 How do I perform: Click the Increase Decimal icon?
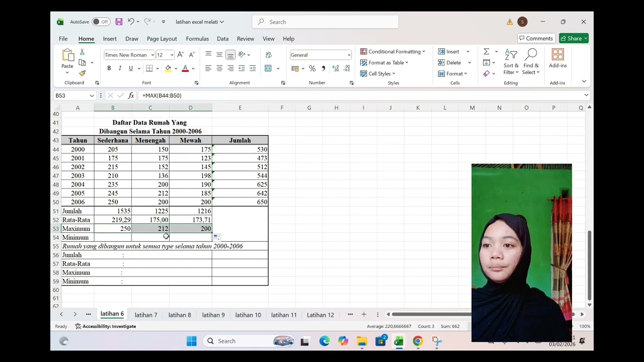click(x=336, y=68)
